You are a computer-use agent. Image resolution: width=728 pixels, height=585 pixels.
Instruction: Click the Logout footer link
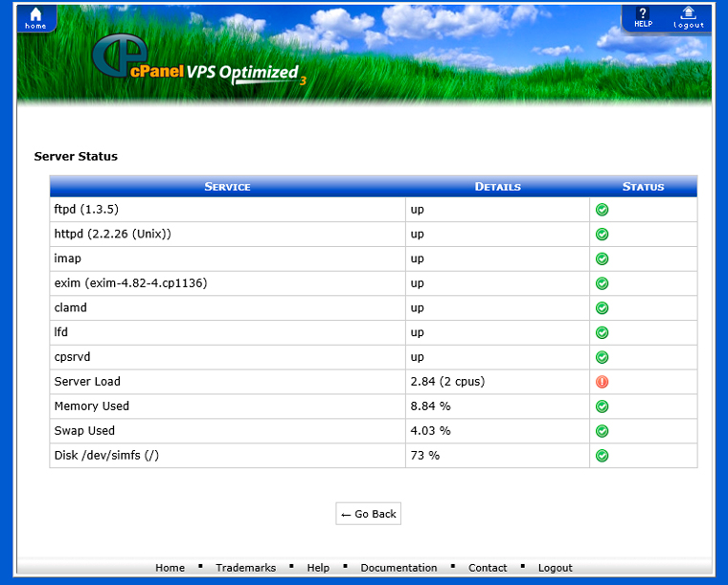(556, 568)
